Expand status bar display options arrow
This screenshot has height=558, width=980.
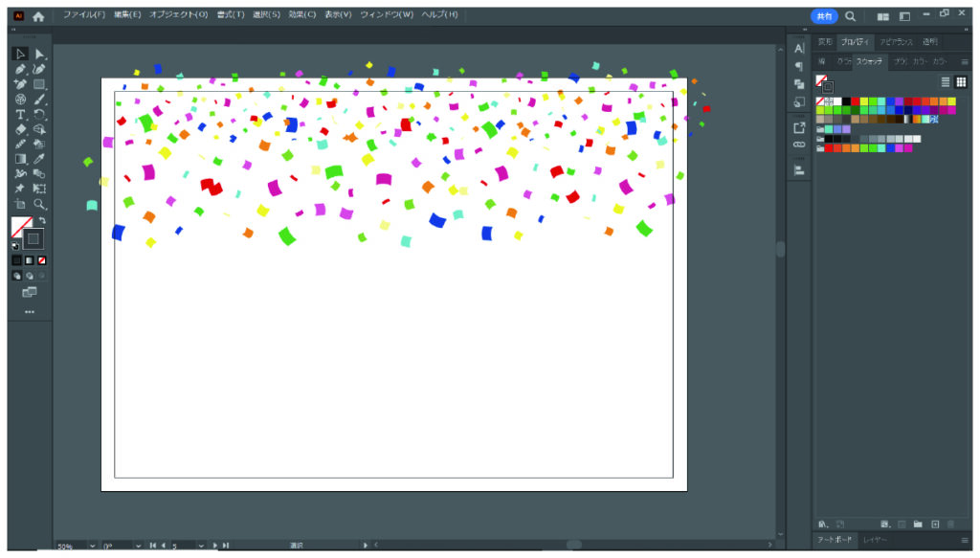click(x=366, y=546)
